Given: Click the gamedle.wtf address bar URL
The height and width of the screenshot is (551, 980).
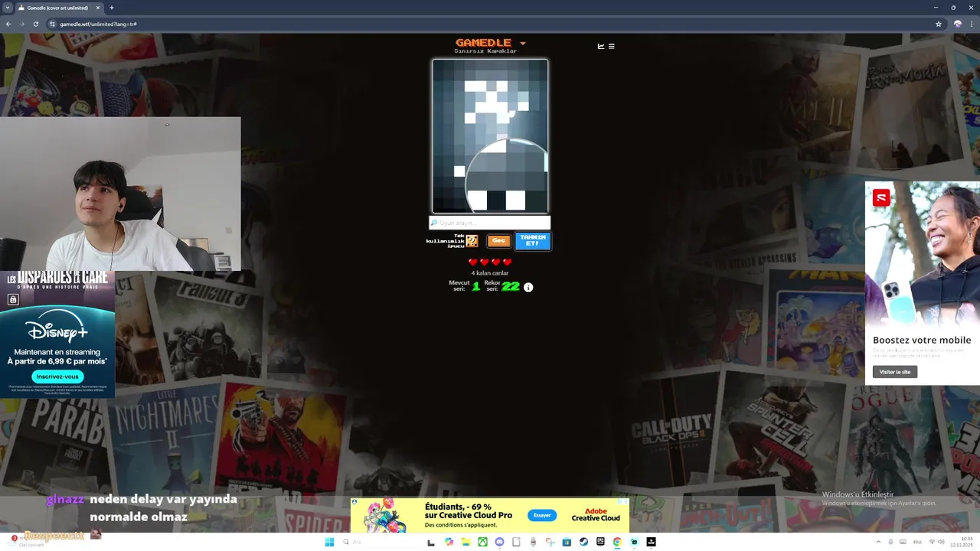Looking at the screenshot, I should coord(99,24).
